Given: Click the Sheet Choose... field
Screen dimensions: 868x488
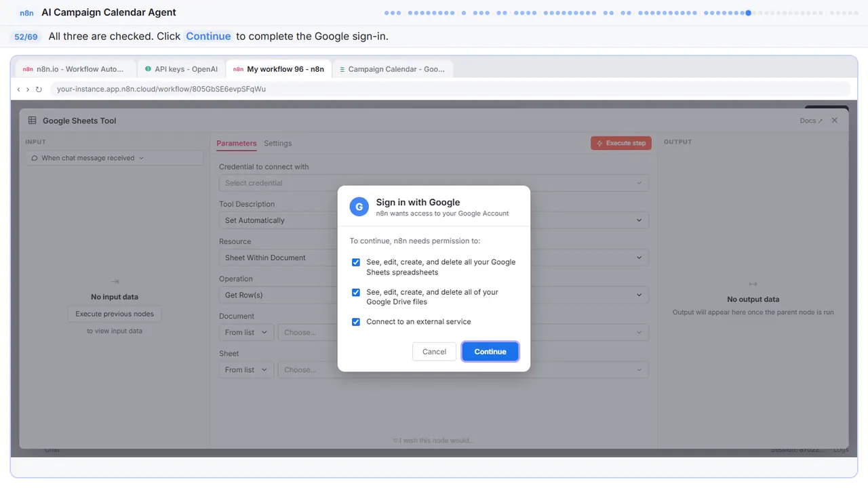Looking at the screenshot, I should pyautogui.click(x=463, y=369).
